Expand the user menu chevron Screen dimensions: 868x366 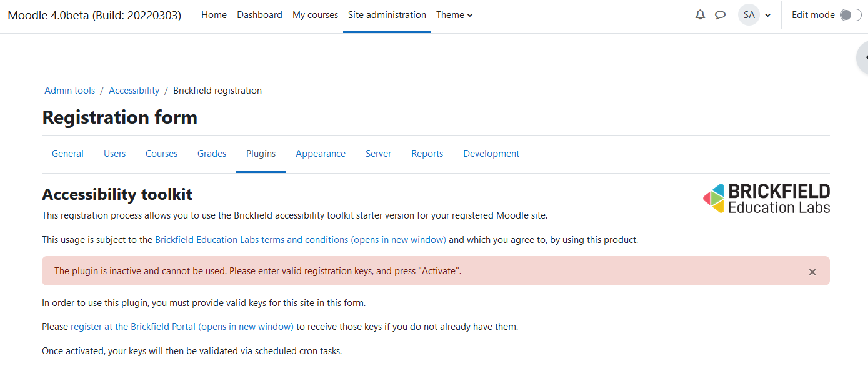click(768, 16)
